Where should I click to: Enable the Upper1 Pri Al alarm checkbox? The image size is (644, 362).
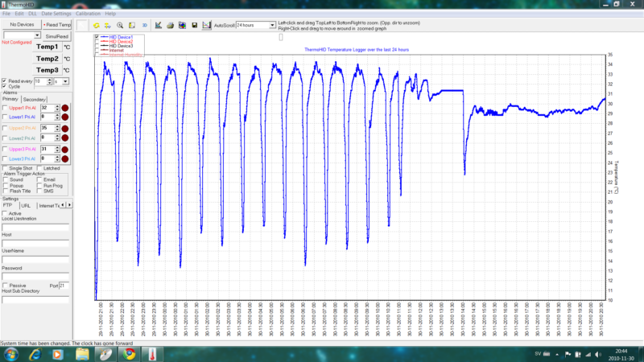(5, 107)
